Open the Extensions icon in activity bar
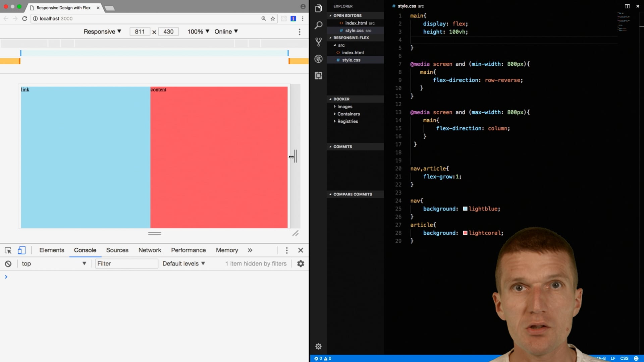 point(318,75)
